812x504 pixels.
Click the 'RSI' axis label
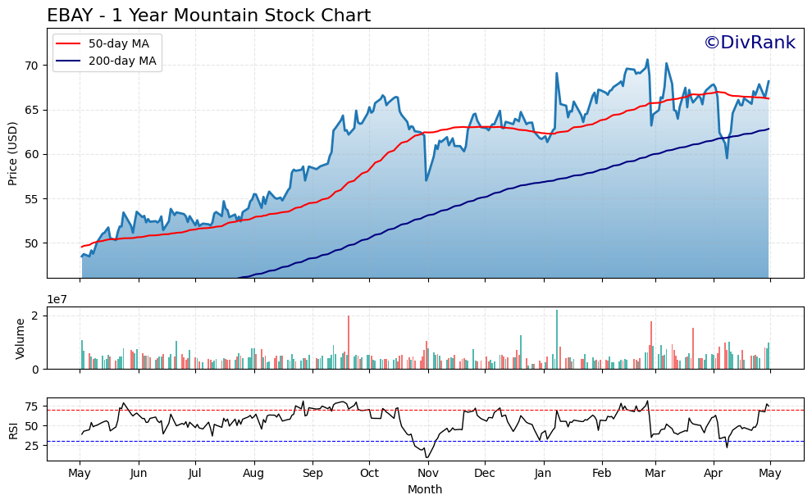[x=12, y=430]
